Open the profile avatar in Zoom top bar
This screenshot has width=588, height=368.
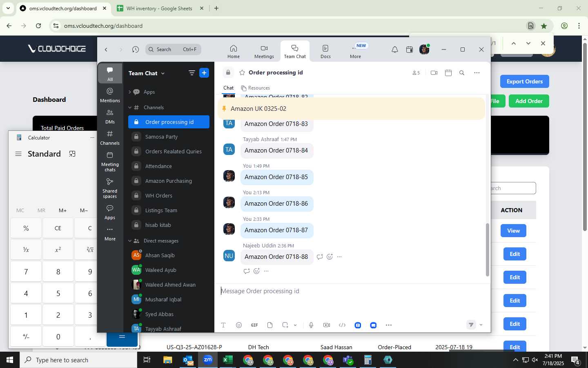(424, 49)
